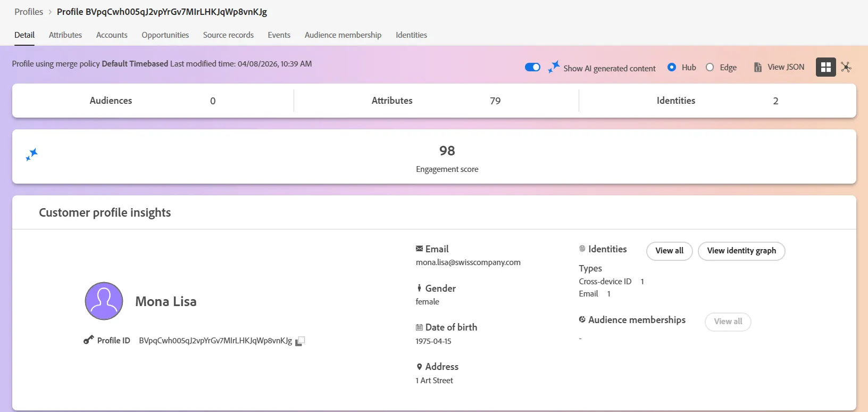Select the Hub radio button
868x412 pixels.
pos(672,67)
